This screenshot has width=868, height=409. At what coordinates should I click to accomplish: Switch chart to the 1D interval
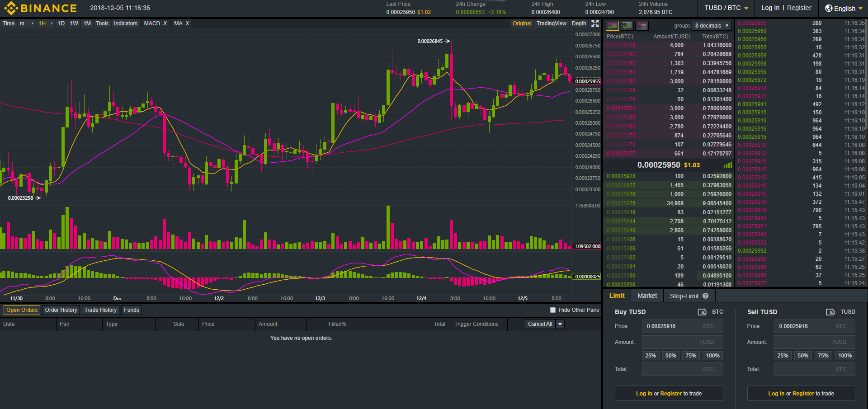click(61, 24)
